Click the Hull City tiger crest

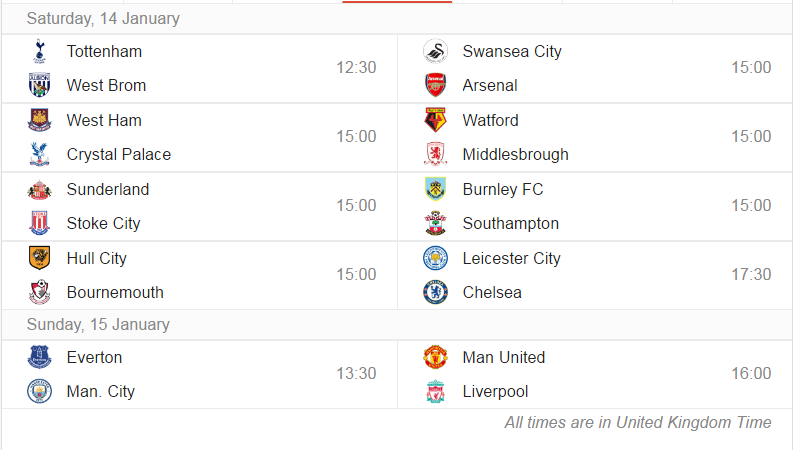click(x=39, y=258)
